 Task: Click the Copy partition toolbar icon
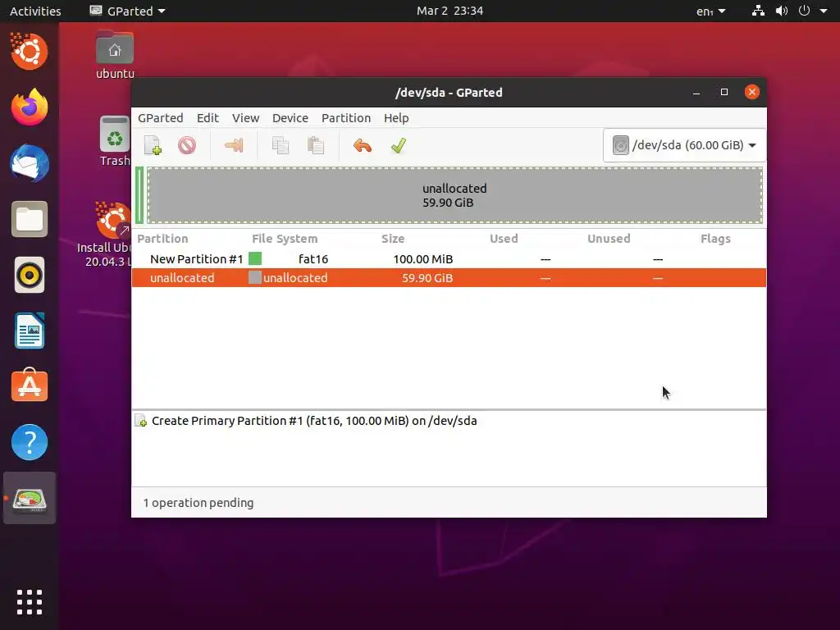coord(281,145)
